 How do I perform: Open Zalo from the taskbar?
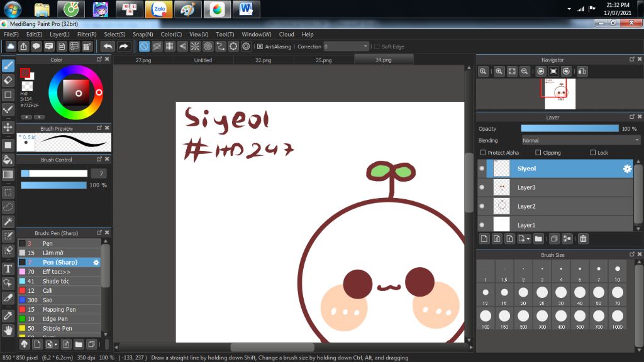[x=159, y=9]
